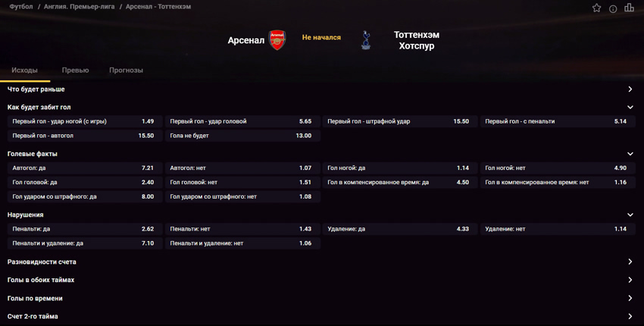
Task: Click the Tottenham Hotspur crest
Action: pyautogui.click(x=365, y=40)
